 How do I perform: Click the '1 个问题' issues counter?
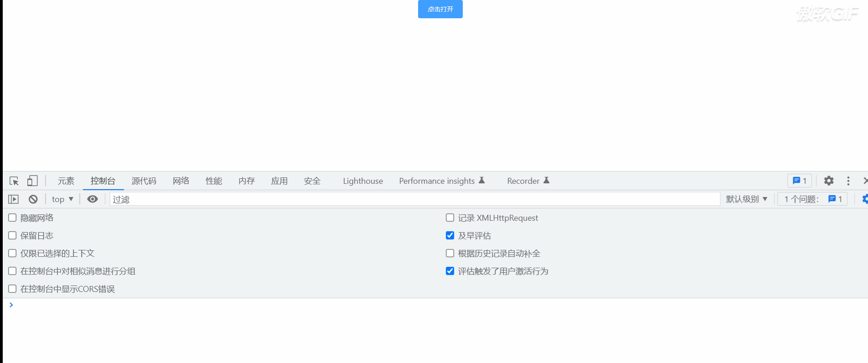(812, 199)
